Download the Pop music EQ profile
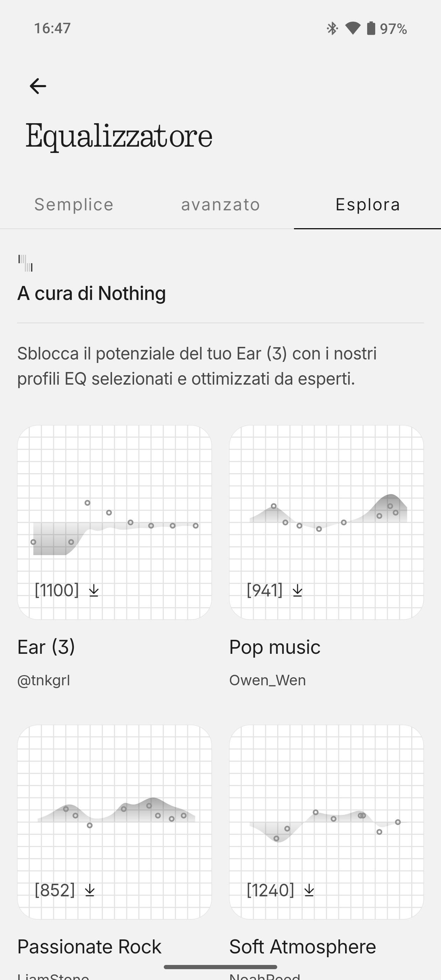441x980 pixels. 297,591
